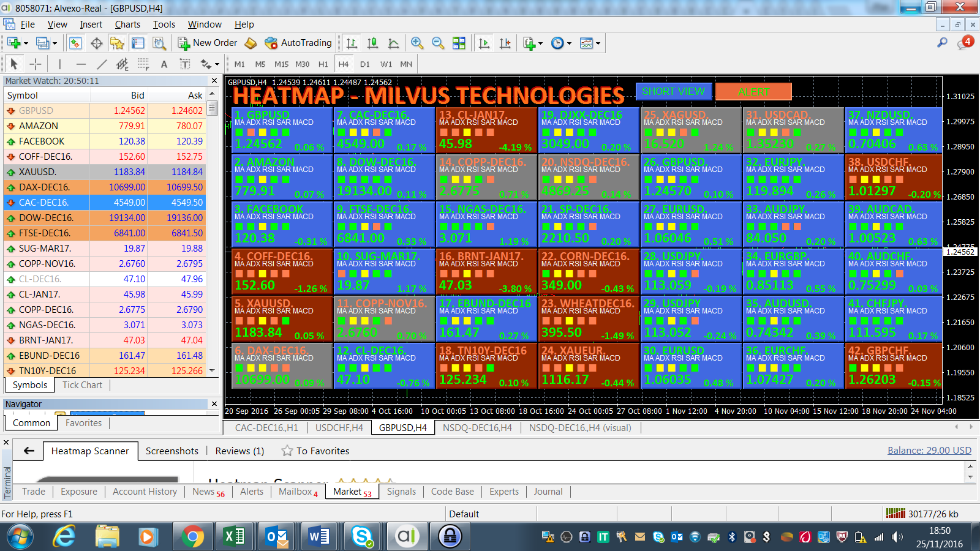The width and height of the screenshot is (980, 551).
Task: Open the Tools menu
Action: pos(164,24)
